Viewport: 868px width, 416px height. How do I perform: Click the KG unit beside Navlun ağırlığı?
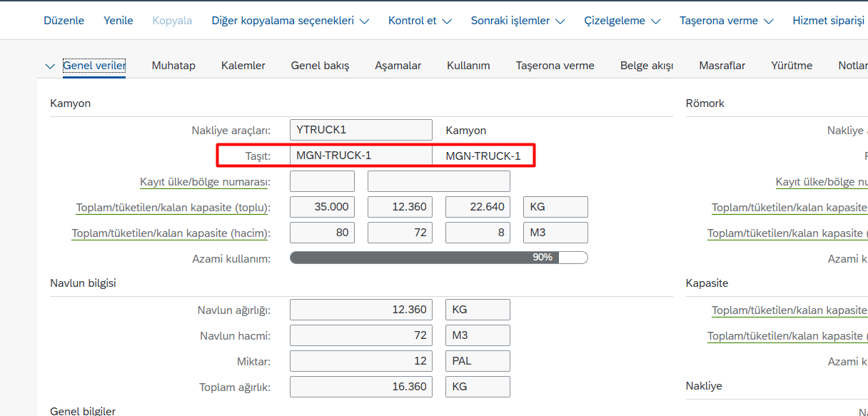pos(478,310)
